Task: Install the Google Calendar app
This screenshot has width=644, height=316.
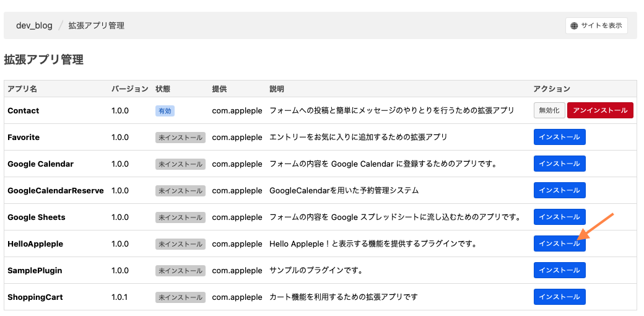Action: 559,164
